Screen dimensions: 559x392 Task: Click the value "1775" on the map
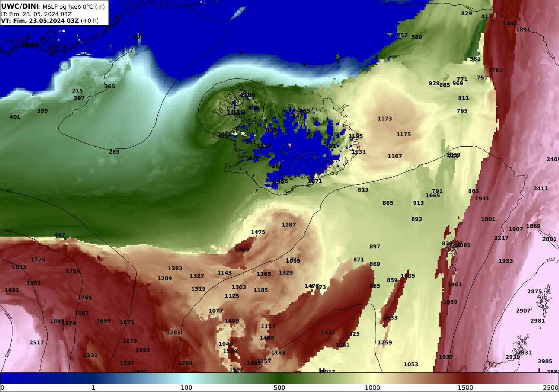pyautogui.click(x=38, y=260)
